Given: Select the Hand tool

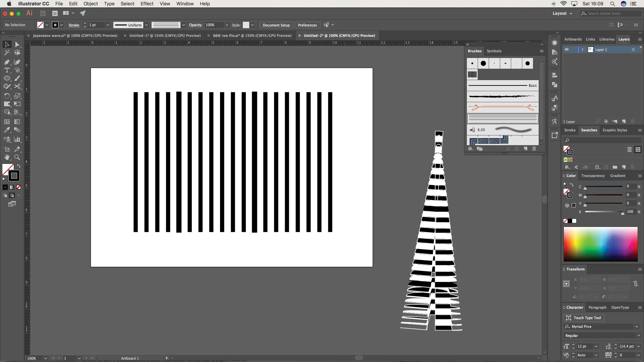Looking at the screenshot, I should pos(7,157).
